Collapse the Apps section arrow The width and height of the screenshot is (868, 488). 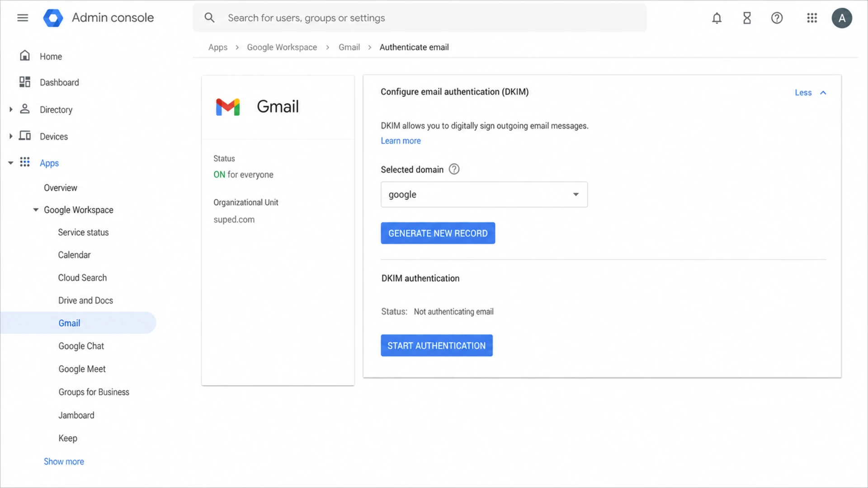click(11, 163)
